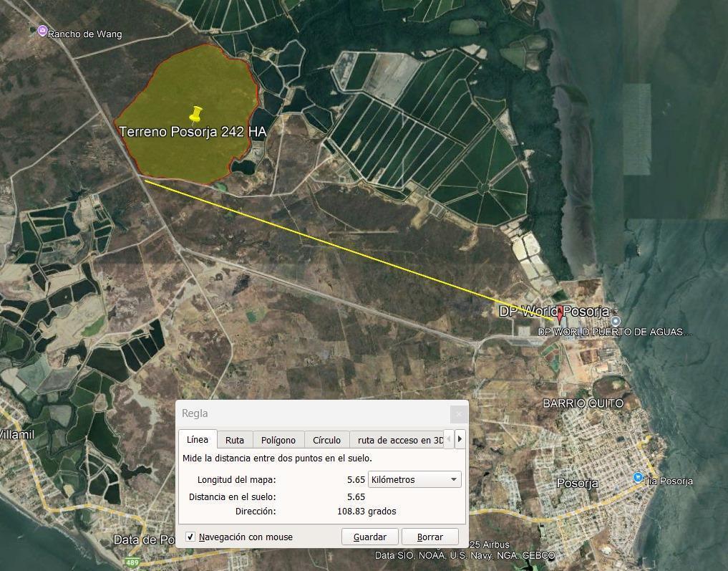Click the Longitud del mapa value 5.65
The width and height of the screenshot is (728, 571).
click(x=356, y=479)
